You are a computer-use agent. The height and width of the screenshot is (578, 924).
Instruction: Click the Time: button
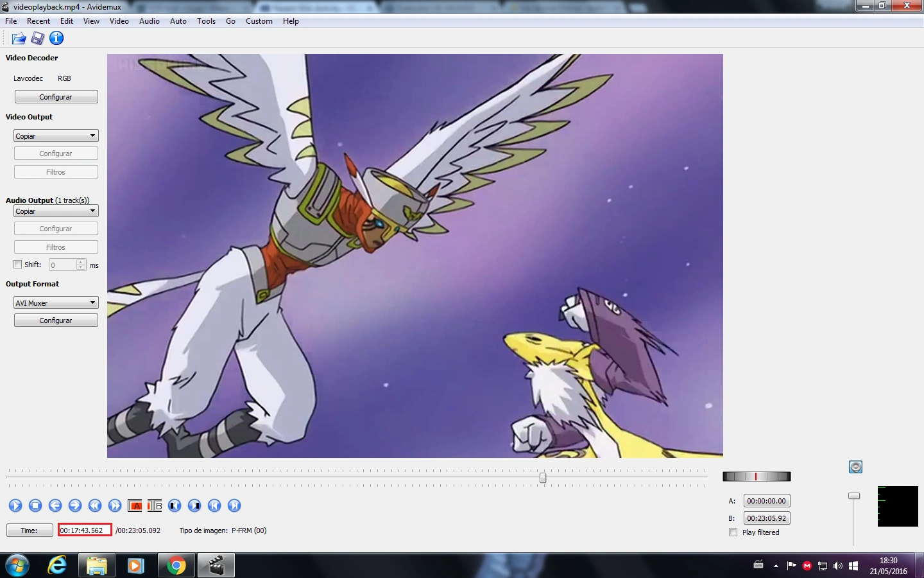tap(30, 530)
